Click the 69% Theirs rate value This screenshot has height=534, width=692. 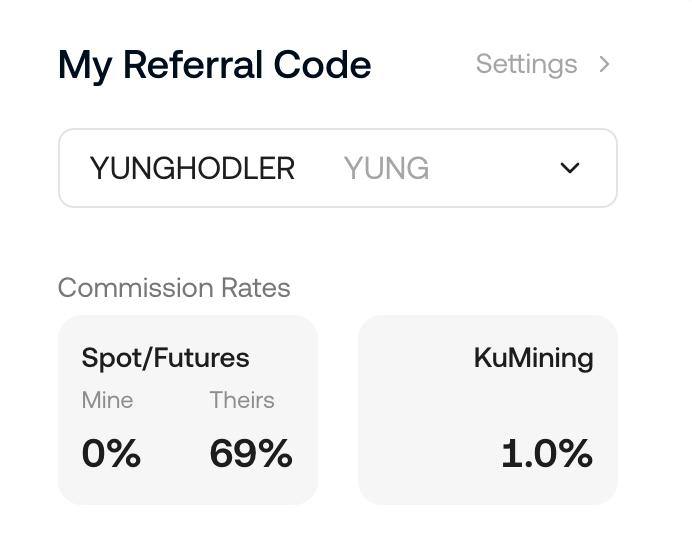click(251, 453)
